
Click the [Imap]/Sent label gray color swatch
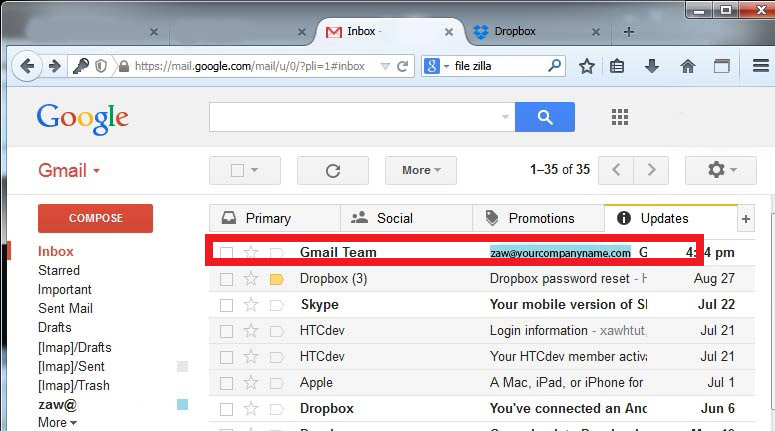[x=182, y=367]
